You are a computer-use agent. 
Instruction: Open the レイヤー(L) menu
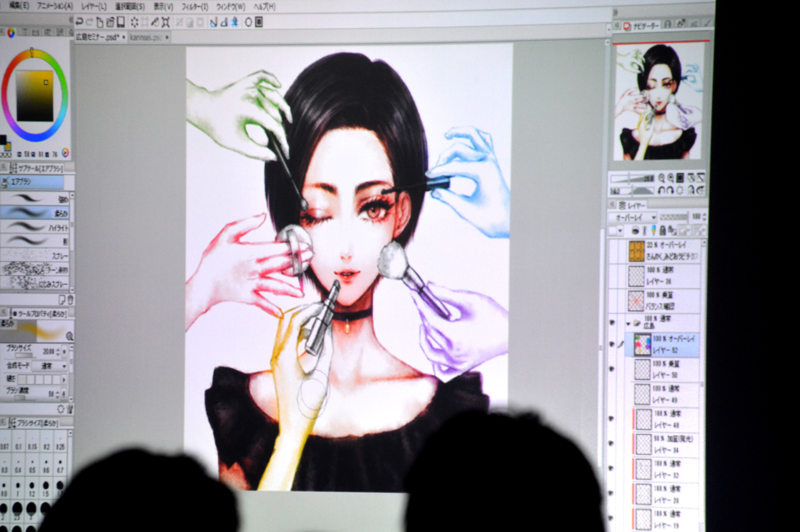(94, 6)
